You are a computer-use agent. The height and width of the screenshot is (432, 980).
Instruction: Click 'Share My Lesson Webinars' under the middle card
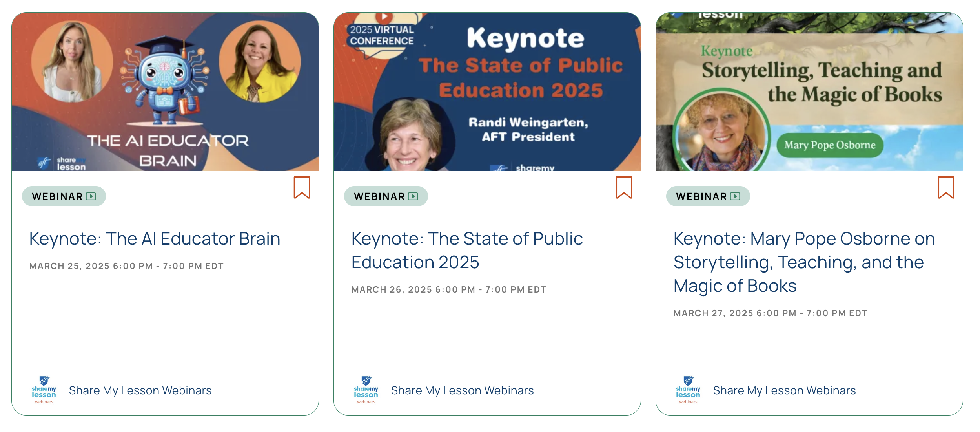point(462,390)
